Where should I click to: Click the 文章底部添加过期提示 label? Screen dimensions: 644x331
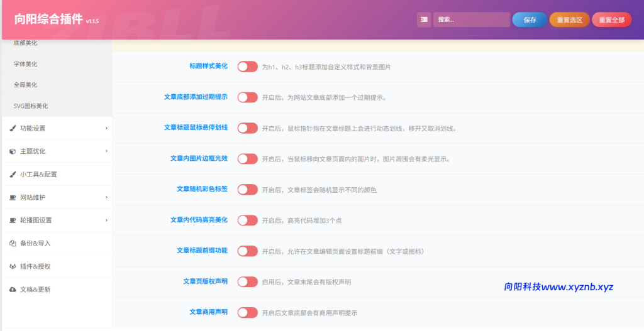click(x=196, y=97)
